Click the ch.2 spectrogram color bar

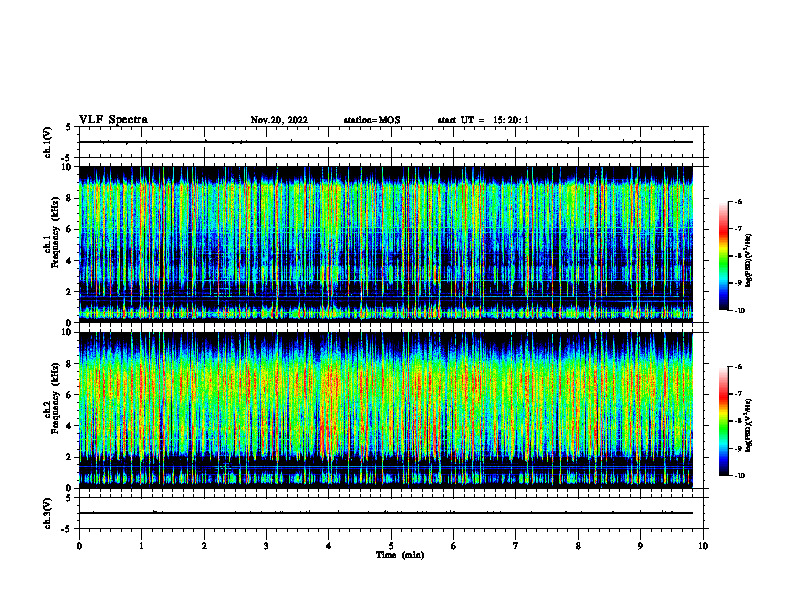pos(723,421)
